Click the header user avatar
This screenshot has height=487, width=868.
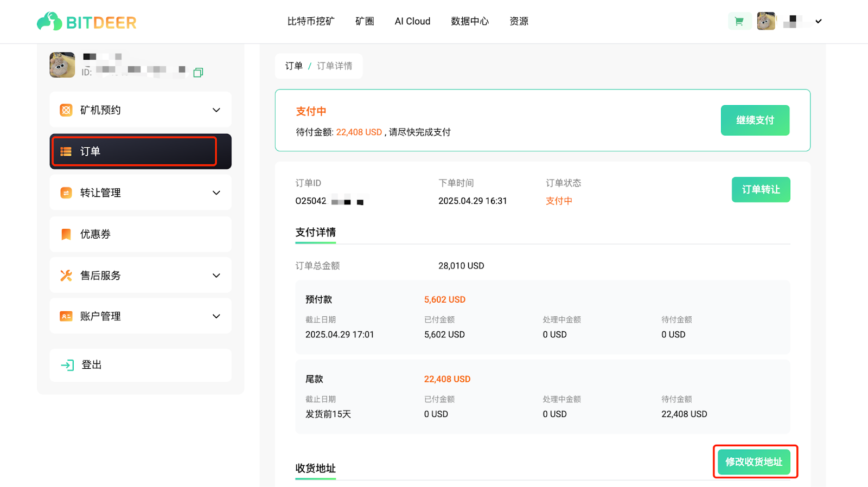click(x=766, y=21)
